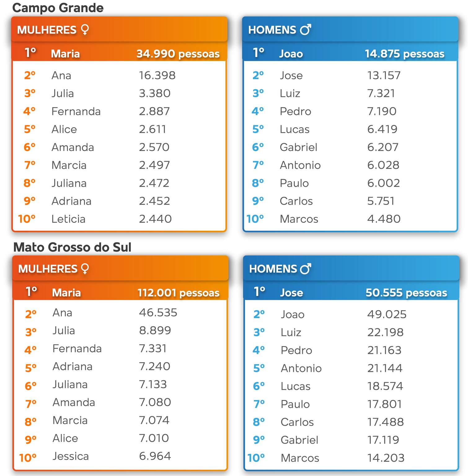Click the value 18.574 next to Lucas
The height and width of the screenshot is (476, 468).
tap(385, 386)
